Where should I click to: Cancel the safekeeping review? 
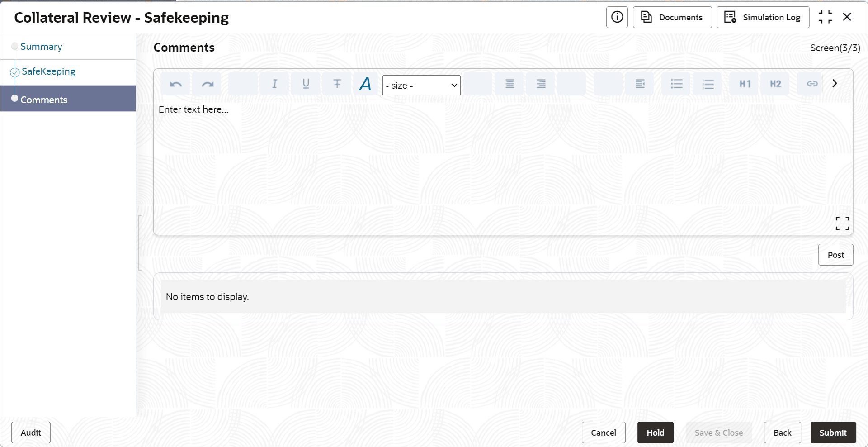pos(604,433)
